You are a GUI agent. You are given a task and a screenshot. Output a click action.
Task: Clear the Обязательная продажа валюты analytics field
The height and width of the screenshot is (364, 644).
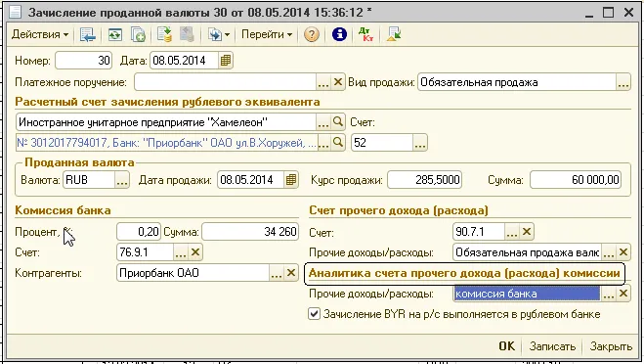pos(623,252)
